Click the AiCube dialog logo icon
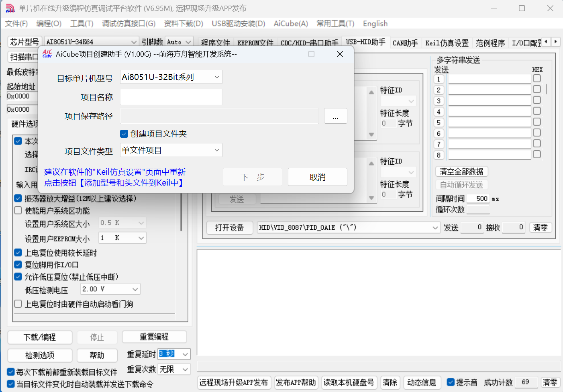This screenshot has height=392, width=563. (47, 54)
